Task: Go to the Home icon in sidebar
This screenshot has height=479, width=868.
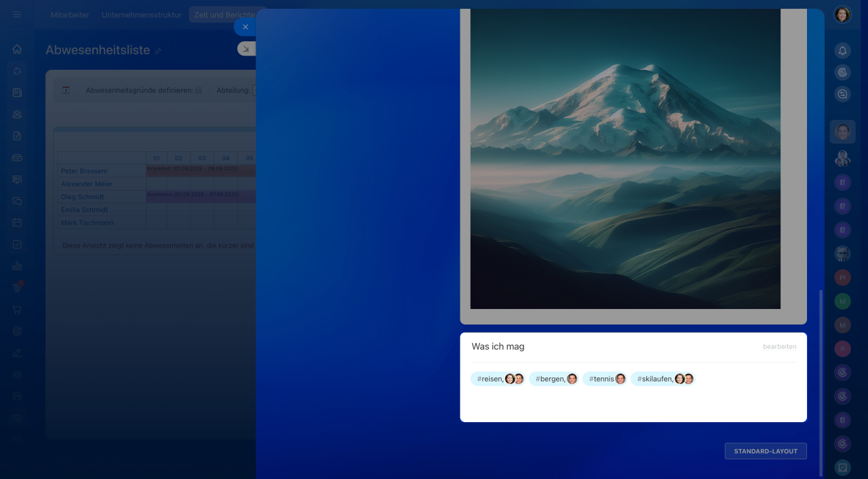Action: 17,49
